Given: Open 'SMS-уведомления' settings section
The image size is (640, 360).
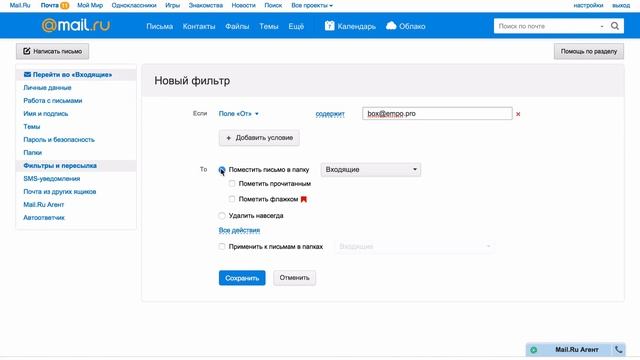Looking at the screenshot, I should click(x=52, y=179).
